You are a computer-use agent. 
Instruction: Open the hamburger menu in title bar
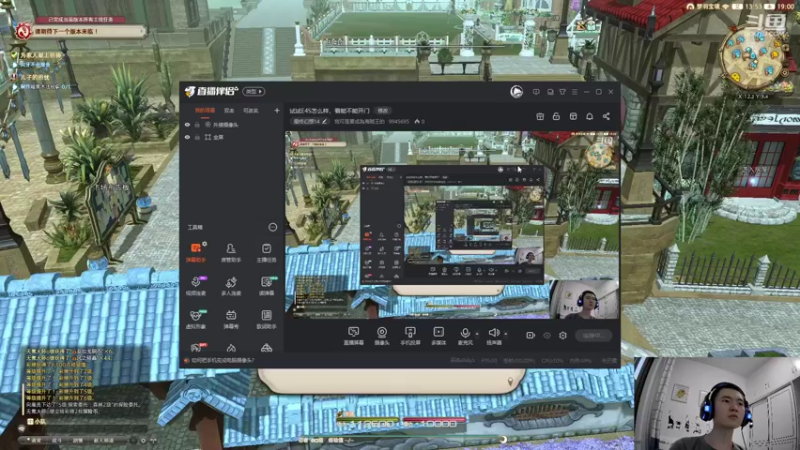point(574,92)
